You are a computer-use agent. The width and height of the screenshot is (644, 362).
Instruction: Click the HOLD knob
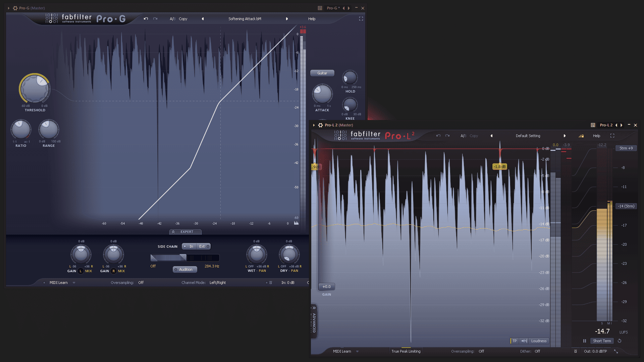[x=350, y=78]
